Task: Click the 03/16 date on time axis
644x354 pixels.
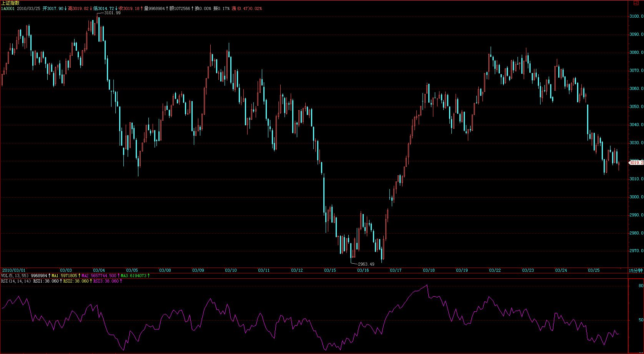Action: [363, 270]
